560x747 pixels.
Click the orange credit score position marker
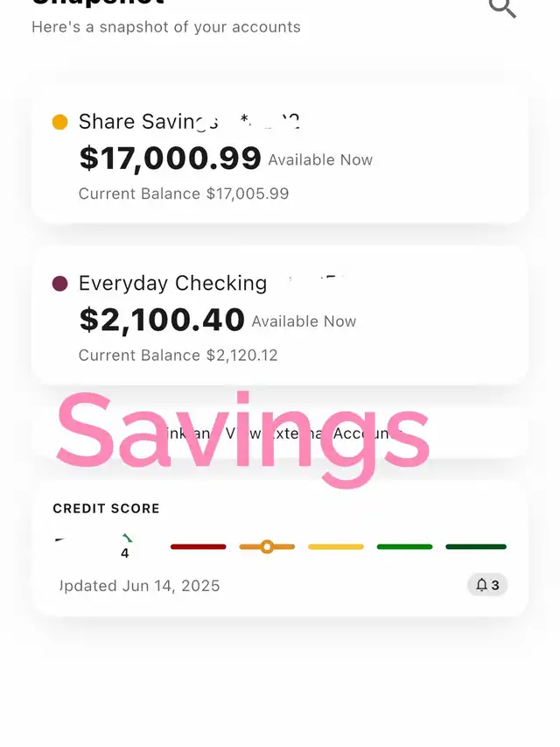coord(267,546)
